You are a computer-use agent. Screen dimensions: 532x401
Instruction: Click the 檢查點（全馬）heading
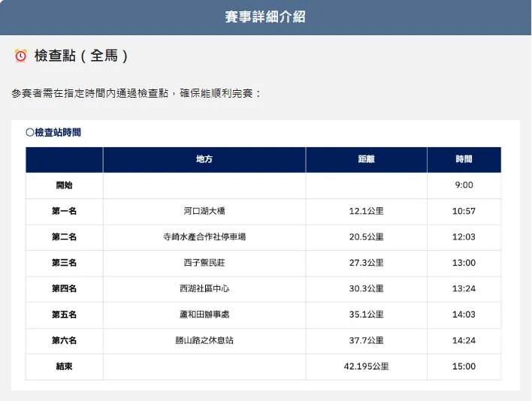(81, 56)
